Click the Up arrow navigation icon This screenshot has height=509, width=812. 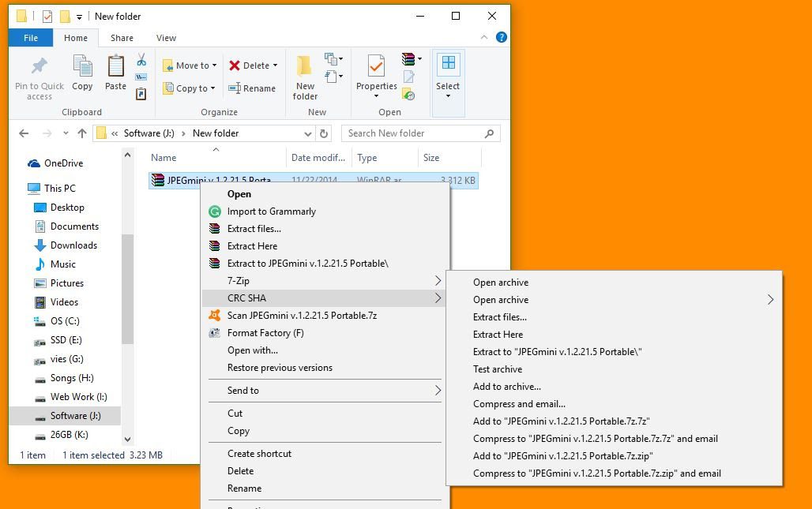[x=82, y=133]
